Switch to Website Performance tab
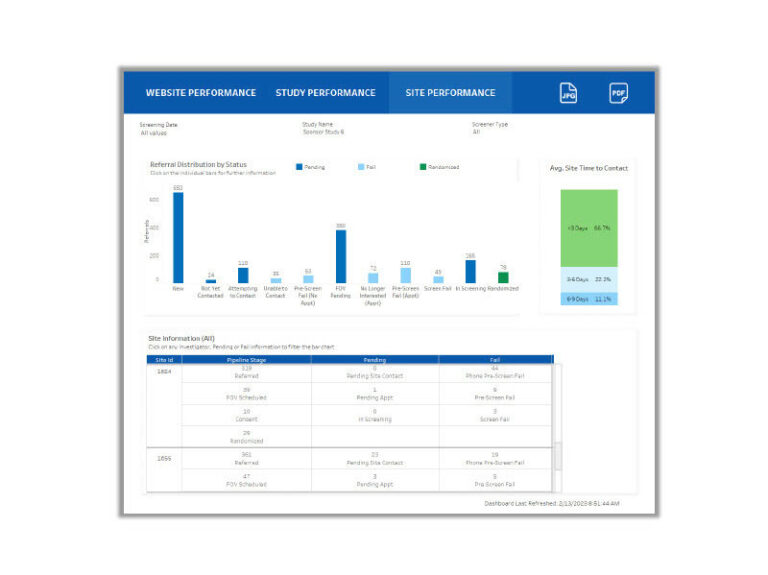The width and height of the screenshot is (768, 575). 200,93
